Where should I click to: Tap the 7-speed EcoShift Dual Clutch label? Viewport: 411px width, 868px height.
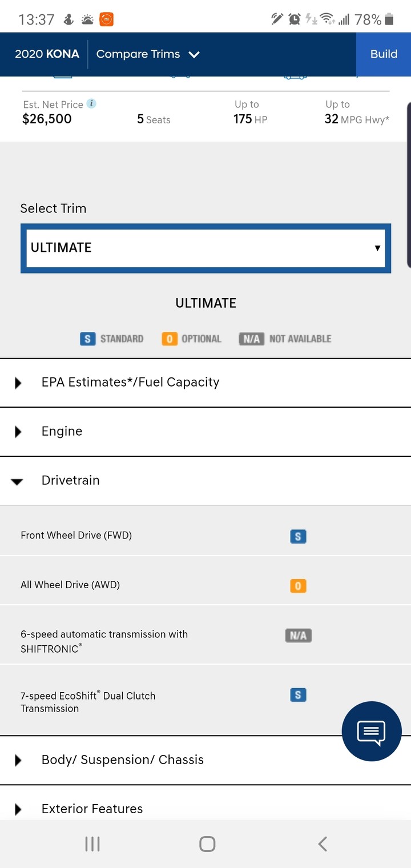(88, 702)
